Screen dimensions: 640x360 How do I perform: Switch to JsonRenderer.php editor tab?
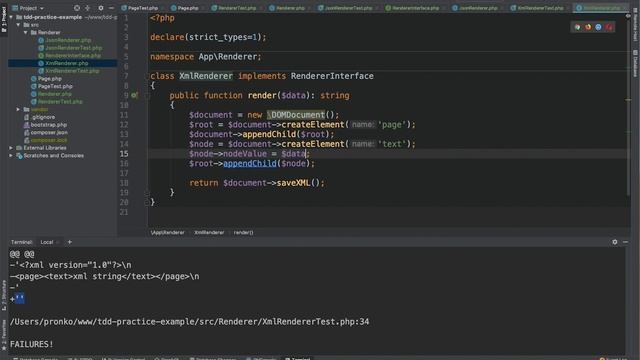pos(475,8)
